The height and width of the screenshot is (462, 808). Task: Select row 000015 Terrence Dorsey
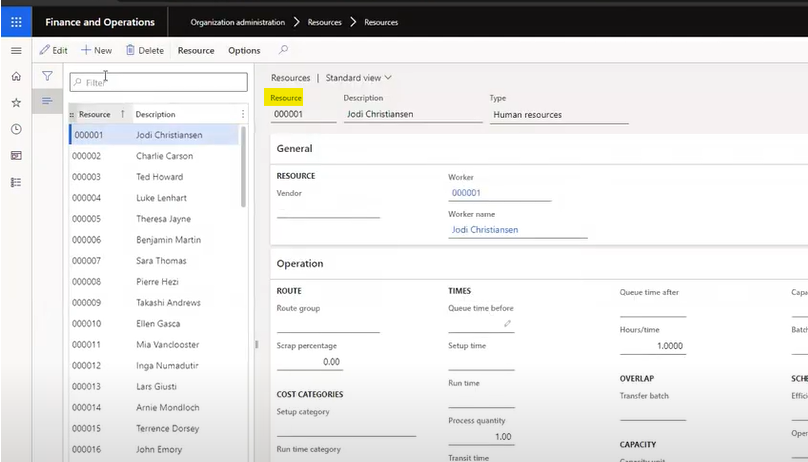click(154, 429)
